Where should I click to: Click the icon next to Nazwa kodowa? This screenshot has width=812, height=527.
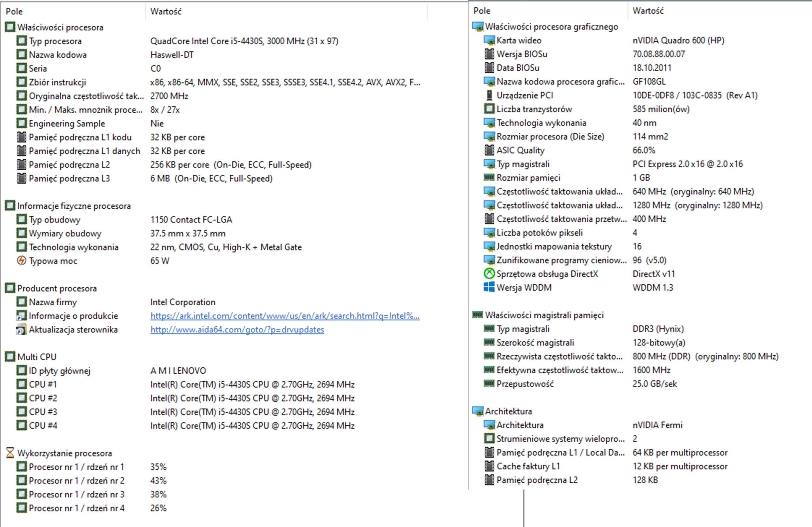coord(22,55)
